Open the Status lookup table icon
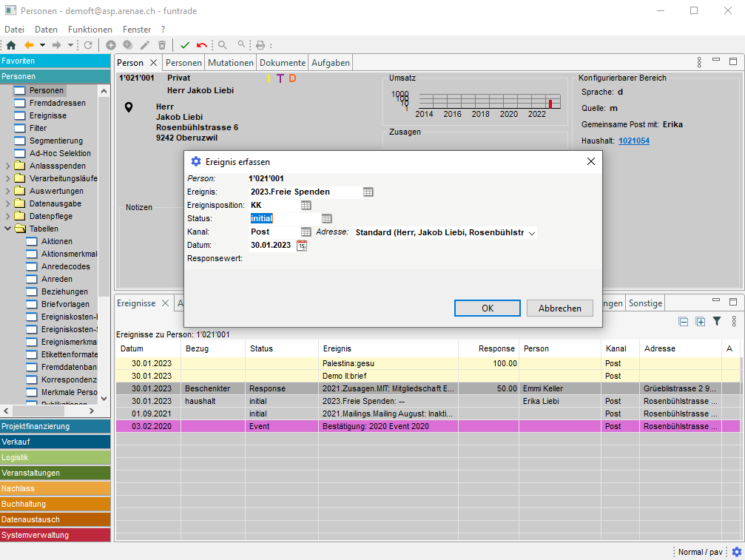Screen dimensions: 745x560 click(327, 219)
